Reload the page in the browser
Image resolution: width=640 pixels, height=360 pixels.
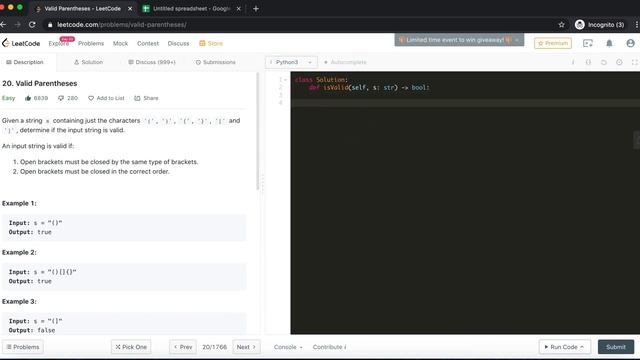(x=32, y=25)
